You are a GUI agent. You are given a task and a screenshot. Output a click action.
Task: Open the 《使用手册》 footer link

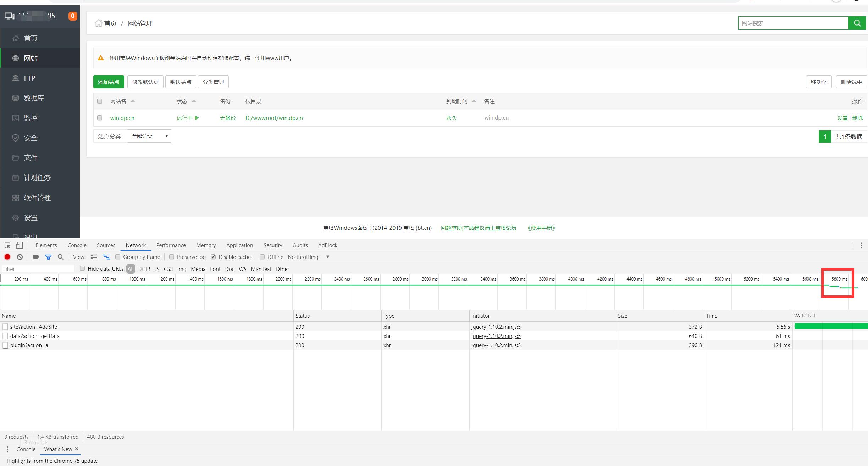[x=541, y=228]
